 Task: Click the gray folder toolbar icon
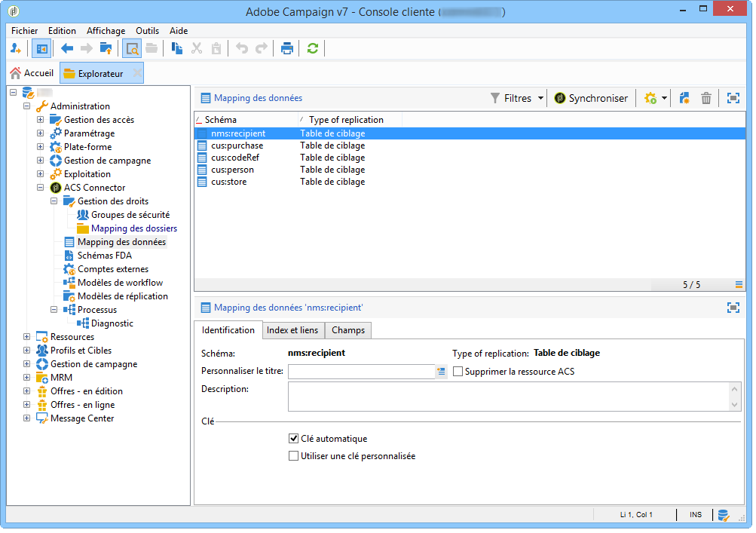(x=152, y=49)
